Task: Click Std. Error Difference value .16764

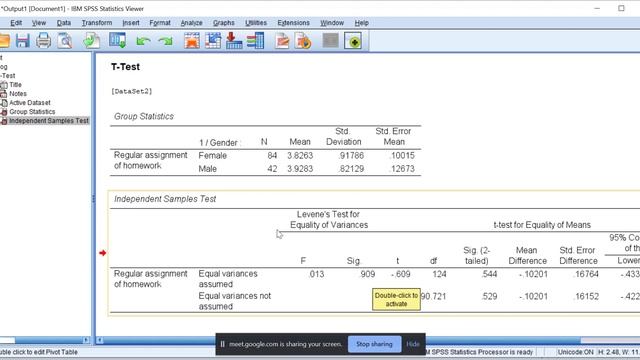Action: 586,274
